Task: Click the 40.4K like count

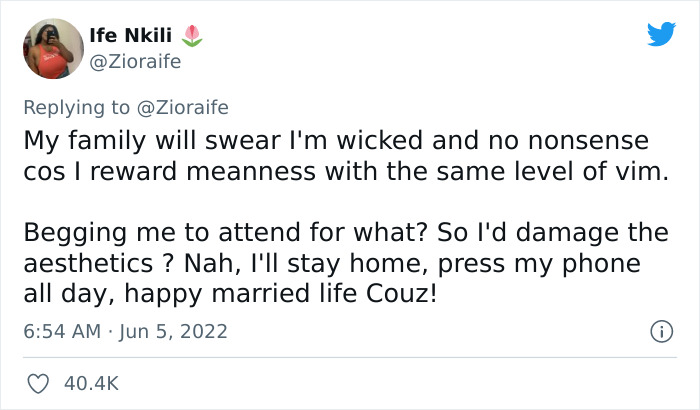Action: [x=90, y=382]
